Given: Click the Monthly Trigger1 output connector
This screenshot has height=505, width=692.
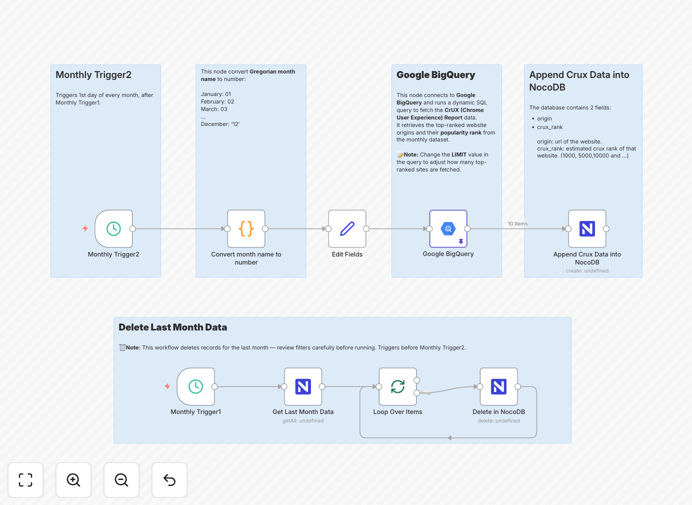Looking at the screenshot, I should 214,387.
